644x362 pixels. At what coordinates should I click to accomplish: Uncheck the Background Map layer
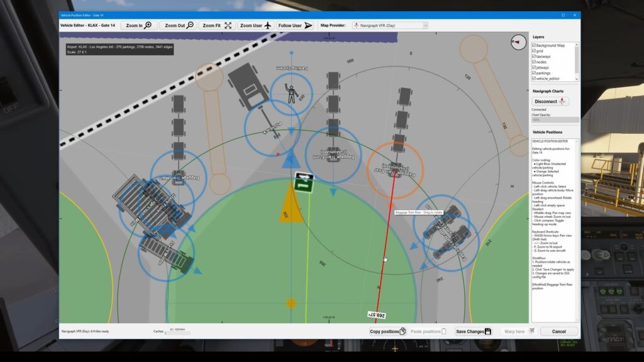pos(534,45)
